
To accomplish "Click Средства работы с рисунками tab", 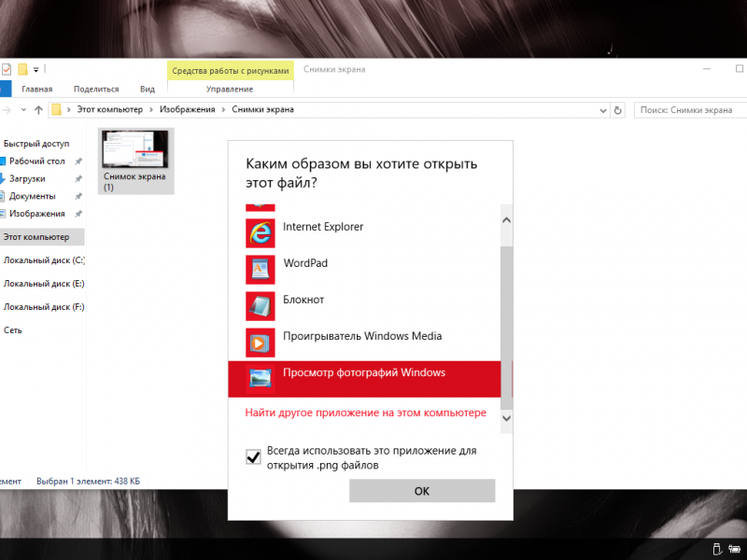I will [x=231, y=71].
